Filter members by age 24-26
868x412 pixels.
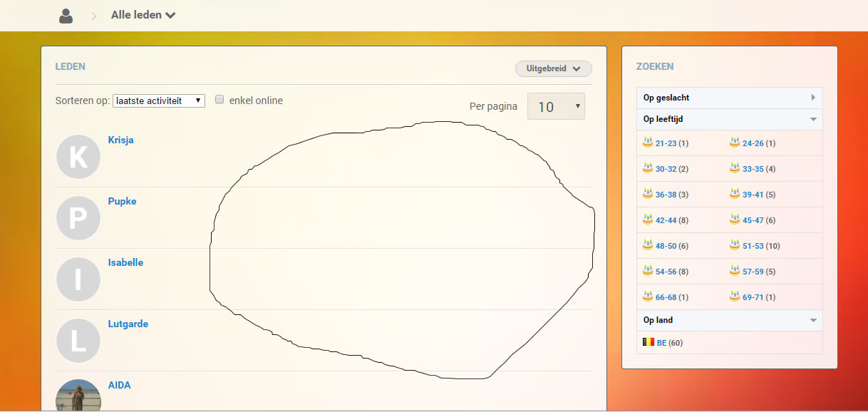pyautogui.click(x=753, y=143)
